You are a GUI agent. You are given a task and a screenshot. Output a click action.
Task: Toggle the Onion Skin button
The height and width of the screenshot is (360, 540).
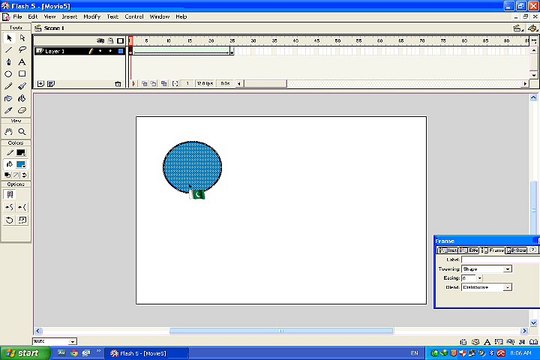(145, 83)
